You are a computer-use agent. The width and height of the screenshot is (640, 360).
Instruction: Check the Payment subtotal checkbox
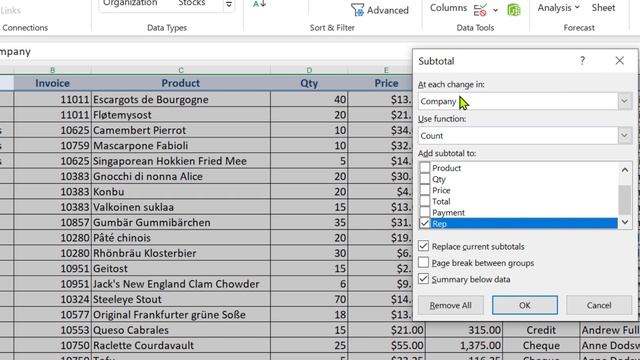tap(425, 212)
